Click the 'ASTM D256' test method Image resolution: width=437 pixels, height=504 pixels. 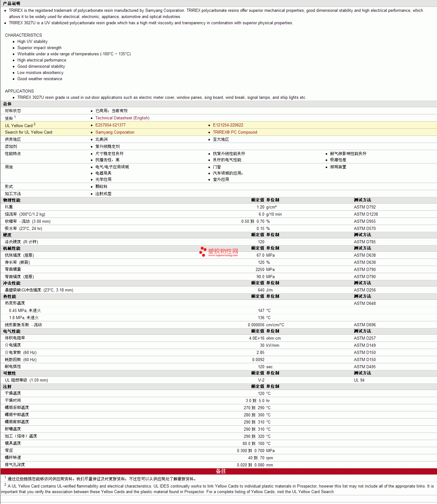coord(365,290)
